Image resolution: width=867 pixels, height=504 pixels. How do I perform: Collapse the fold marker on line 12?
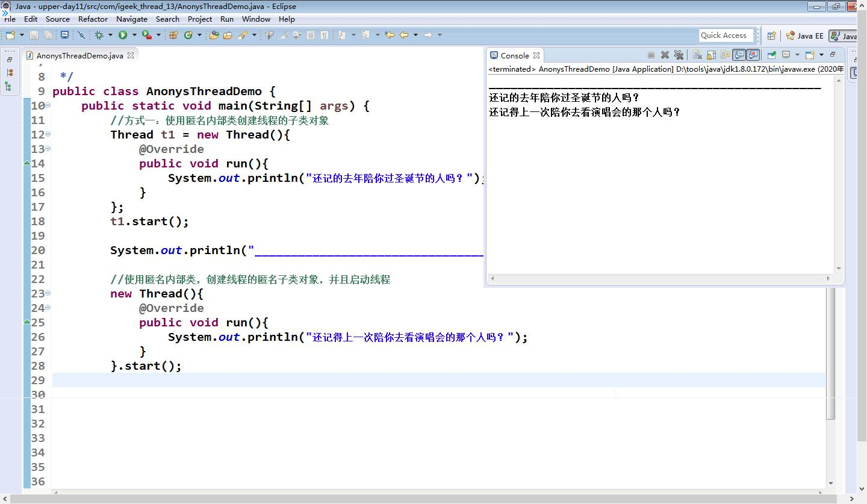click(48, 135)
